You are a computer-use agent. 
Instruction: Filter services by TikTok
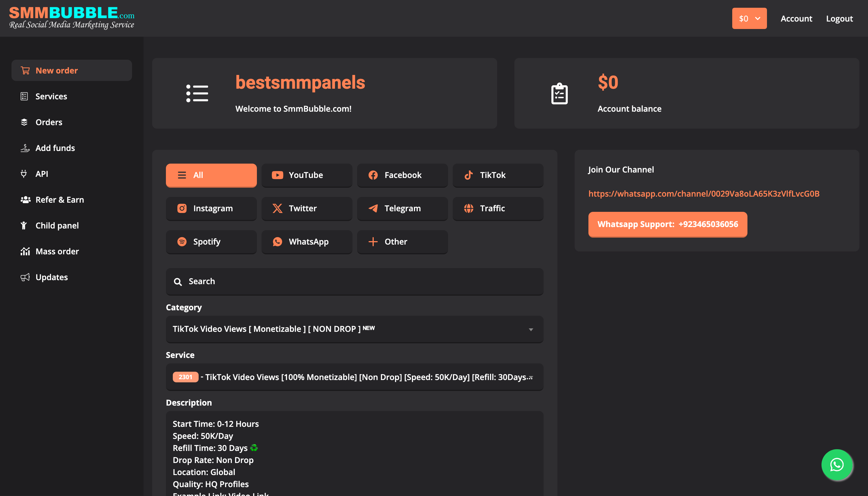click(x=498, y=175)
